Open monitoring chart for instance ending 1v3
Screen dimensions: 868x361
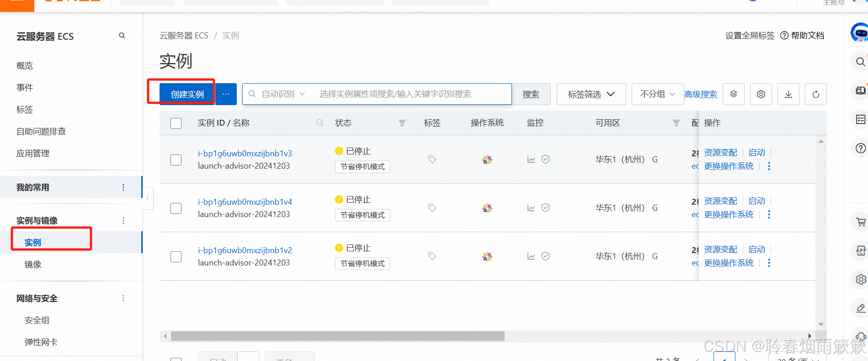coord(531,159)
